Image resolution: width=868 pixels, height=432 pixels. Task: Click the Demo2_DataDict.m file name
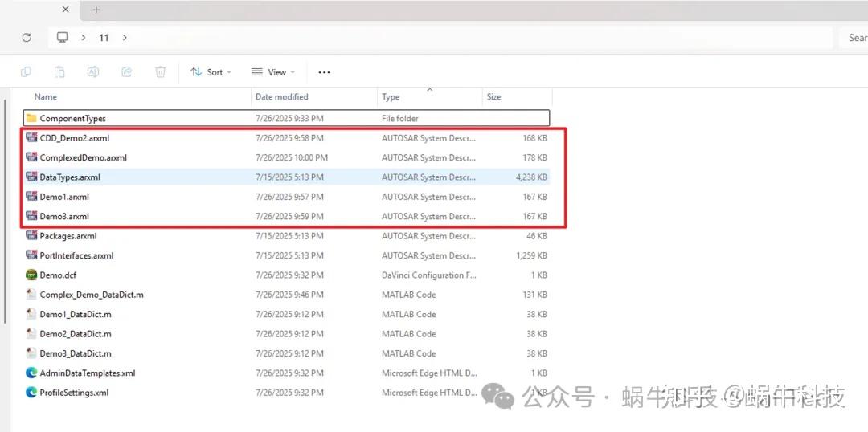(x=76, y=334)
